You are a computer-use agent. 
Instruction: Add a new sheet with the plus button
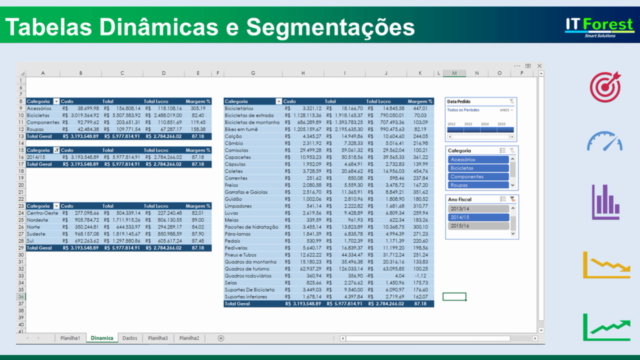click(x=221, y=338)
